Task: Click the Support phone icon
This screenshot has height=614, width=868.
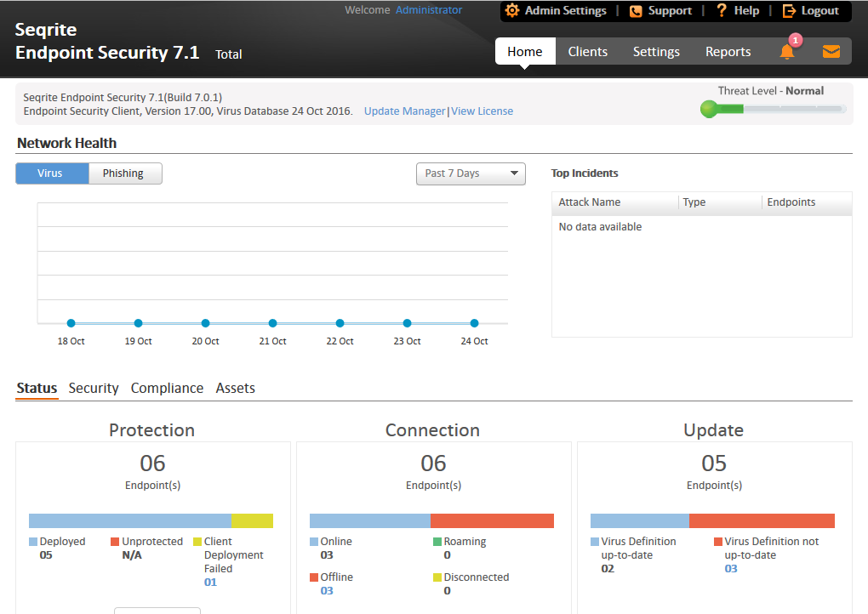Action: tap(636, 11)
